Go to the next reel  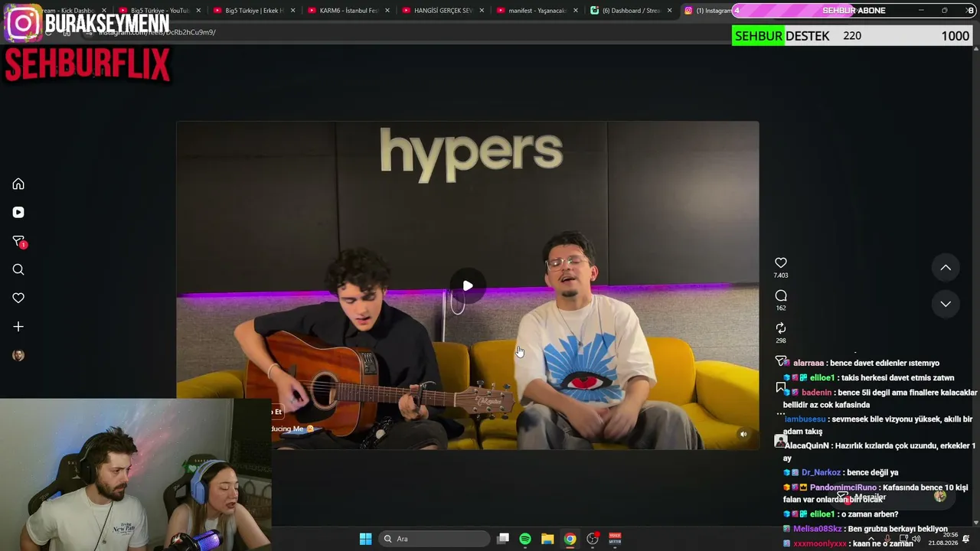[x=946, y=304]
